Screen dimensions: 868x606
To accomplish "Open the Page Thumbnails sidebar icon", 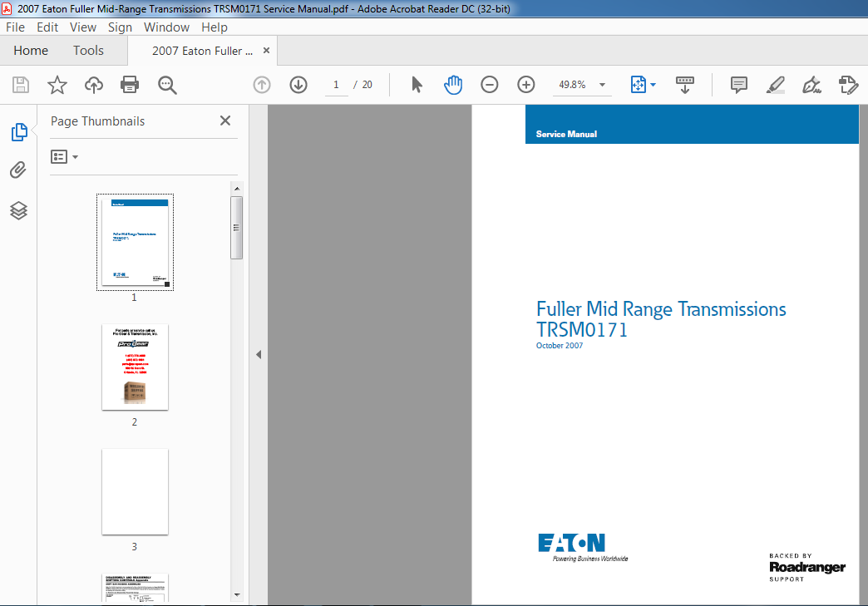I will 19,131.
